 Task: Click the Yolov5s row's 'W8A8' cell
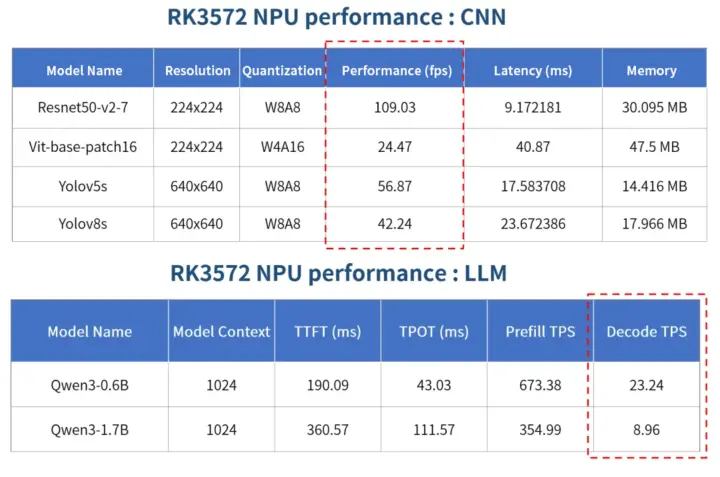coord(282,186)
